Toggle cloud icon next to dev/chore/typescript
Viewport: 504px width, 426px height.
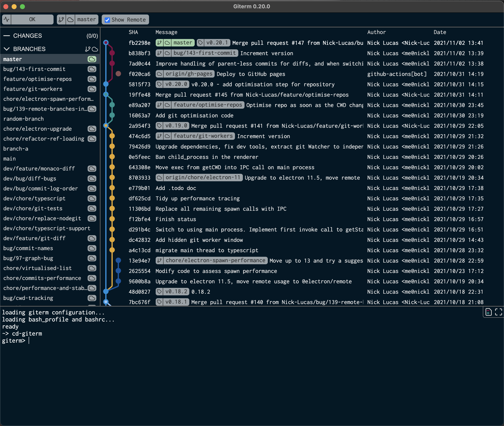coord(92,198)
